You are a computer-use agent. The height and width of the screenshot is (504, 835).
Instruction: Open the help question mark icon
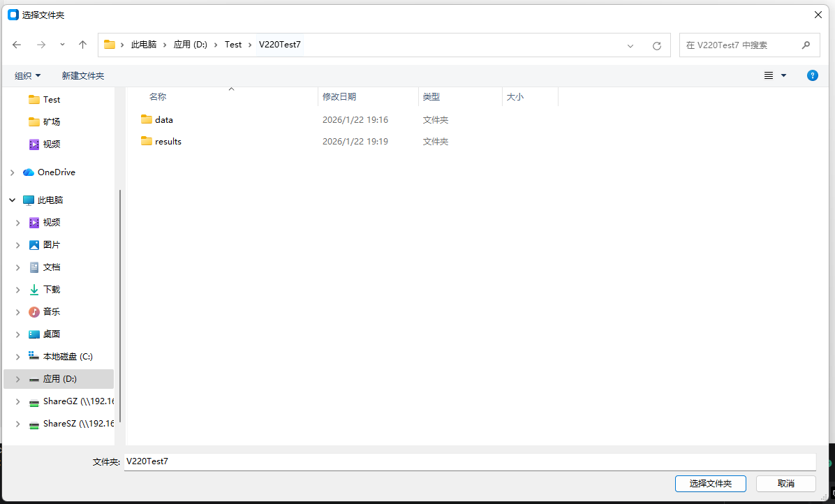pos(812,75)
